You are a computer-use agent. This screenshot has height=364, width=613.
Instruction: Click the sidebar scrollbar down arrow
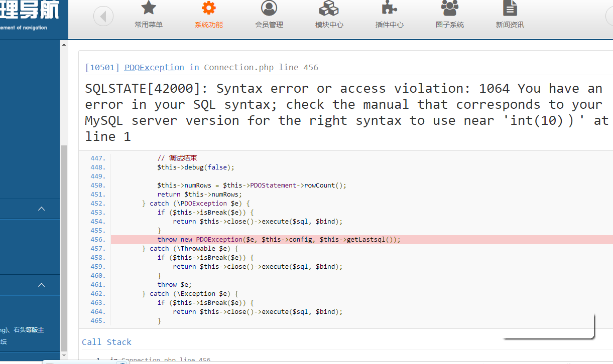tap(64, 355)
